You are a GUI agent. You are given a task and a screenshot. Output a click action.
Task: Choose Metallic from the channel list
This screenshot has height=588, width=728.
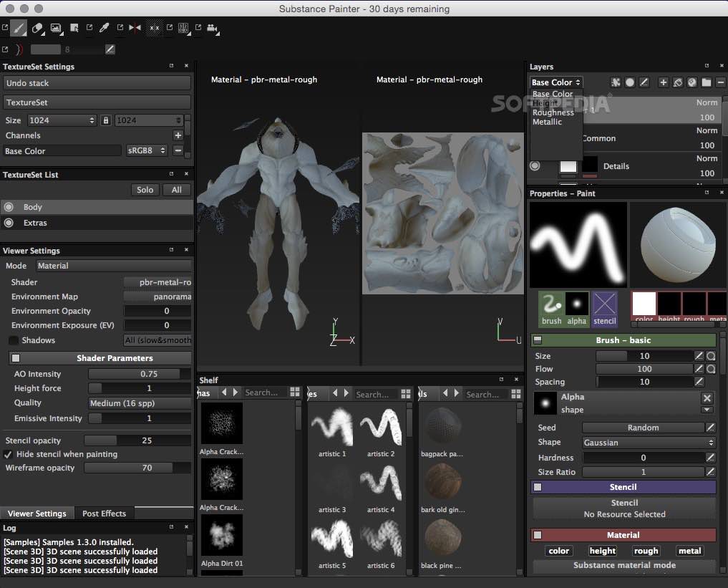point(547,122)
